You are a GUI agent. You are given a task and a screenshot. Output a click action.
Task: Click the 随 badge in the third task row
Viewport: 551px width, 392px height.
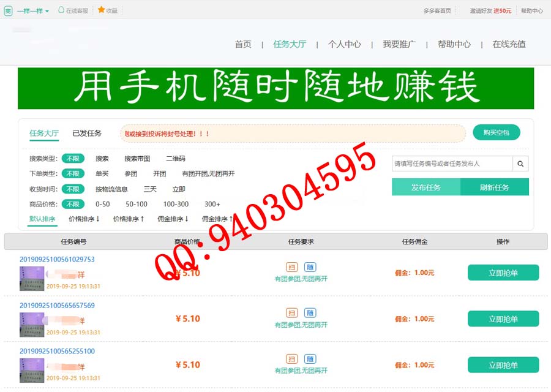[x=310, y=359]
